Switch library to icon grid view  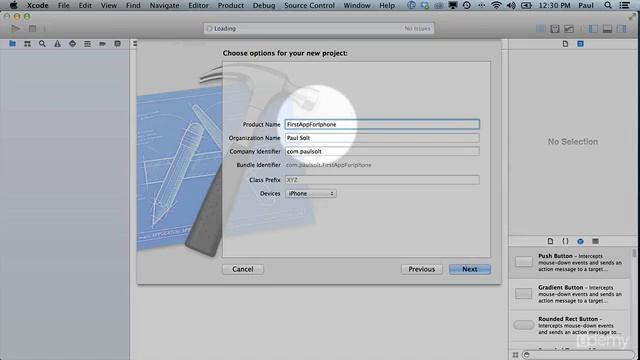515,355
